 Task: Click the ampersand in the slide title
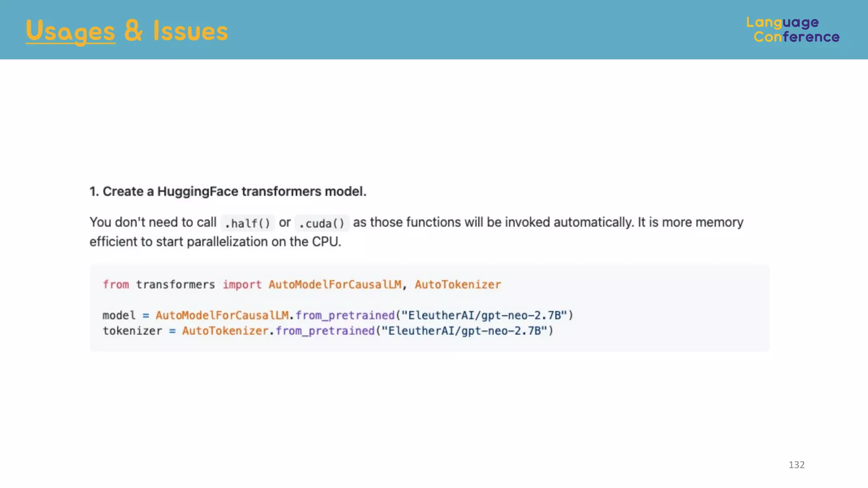pos(133,31)
